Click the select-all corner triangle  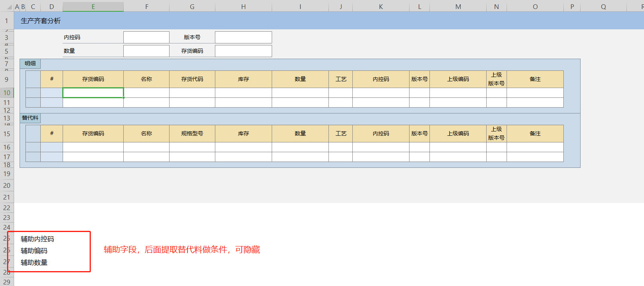pos(9,7)
